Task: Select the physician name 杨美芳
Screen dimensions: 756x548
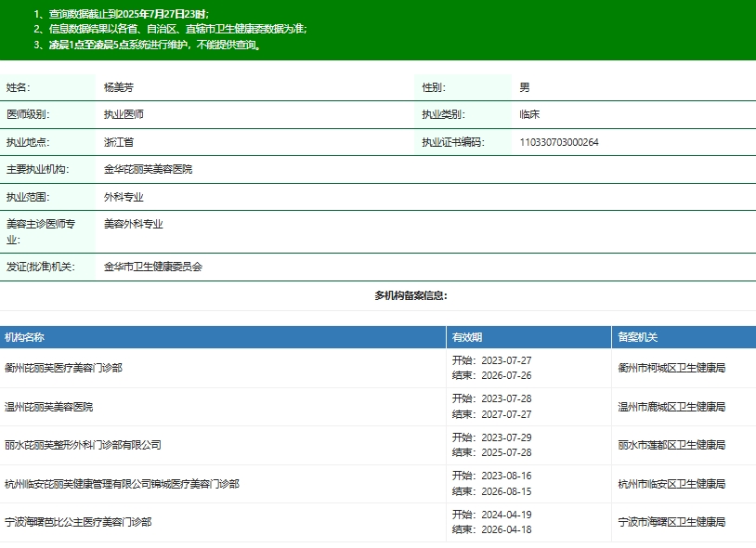Action: (119, 87)
